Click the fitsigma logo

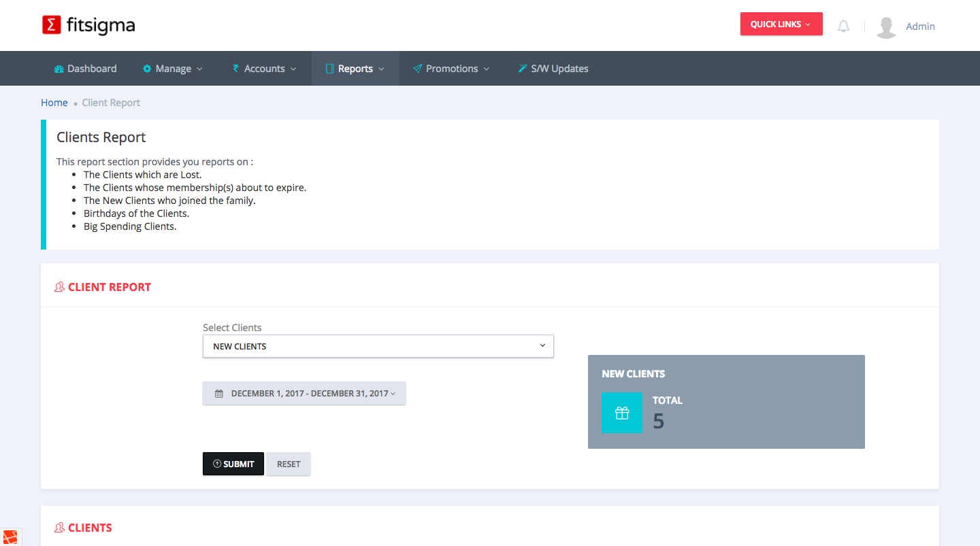pyautogui.click(x=88, y=26)
